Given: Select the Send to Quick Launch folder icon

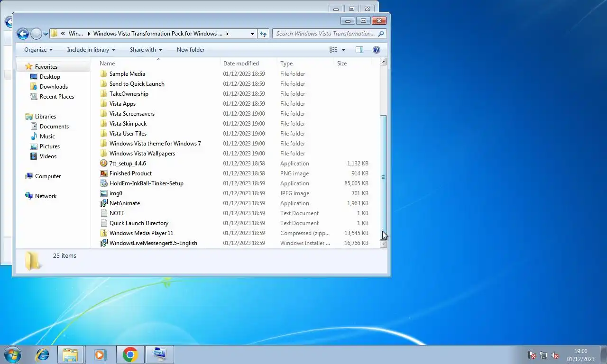Looking at the screenshot, I should [x=104, y=84].
